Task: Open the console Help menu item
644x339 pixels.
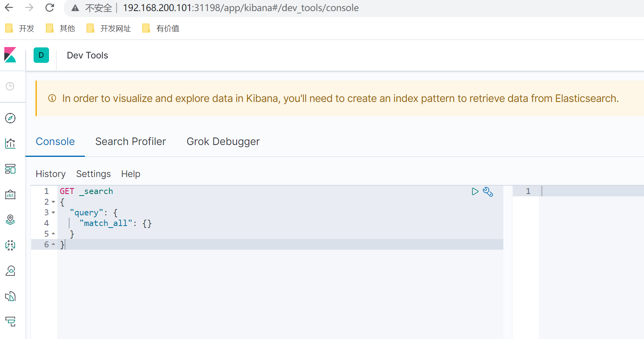Action: click(x=131, y=174)
